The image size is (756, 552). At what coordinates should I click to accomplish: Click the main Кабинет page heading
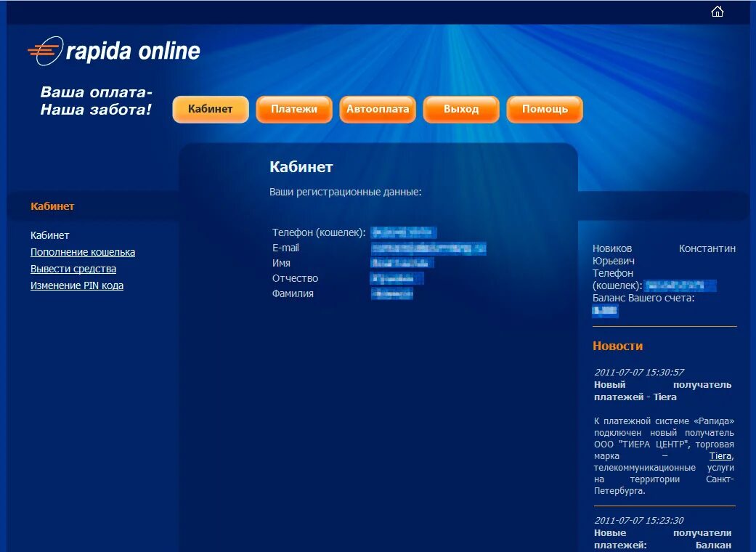[301, 167]
